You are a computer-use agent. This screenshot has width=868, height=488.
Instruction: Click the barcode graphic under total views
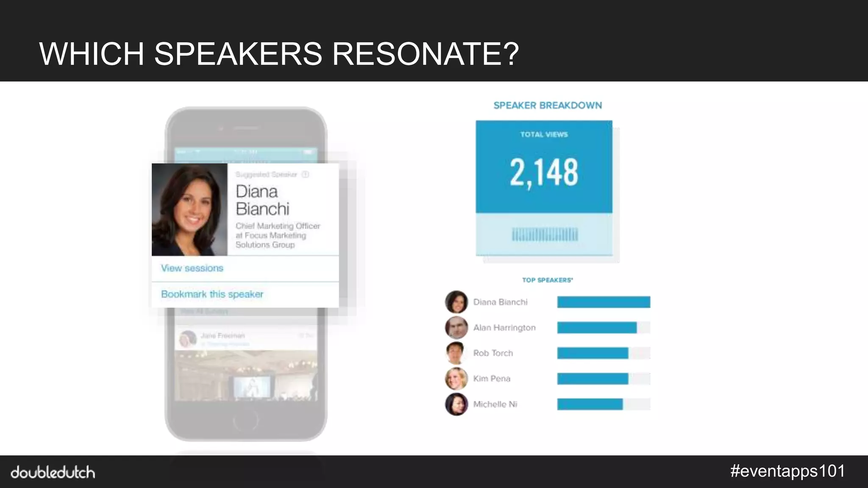click(545, 234)
